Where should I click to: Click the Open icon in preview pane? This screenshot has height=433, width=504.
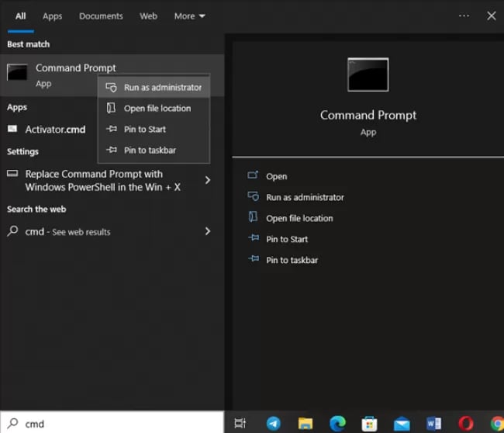tap(253, 175)
